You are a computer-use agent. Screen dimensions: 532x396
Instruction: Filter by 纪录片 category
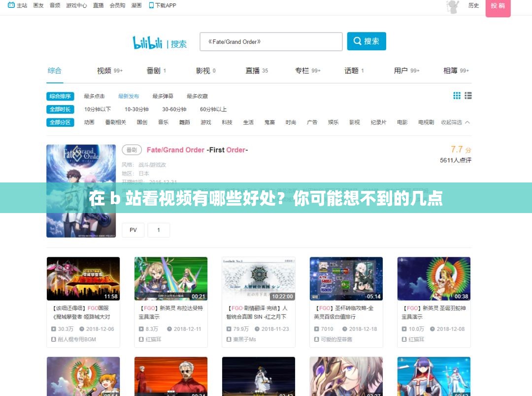pos(379,122)
